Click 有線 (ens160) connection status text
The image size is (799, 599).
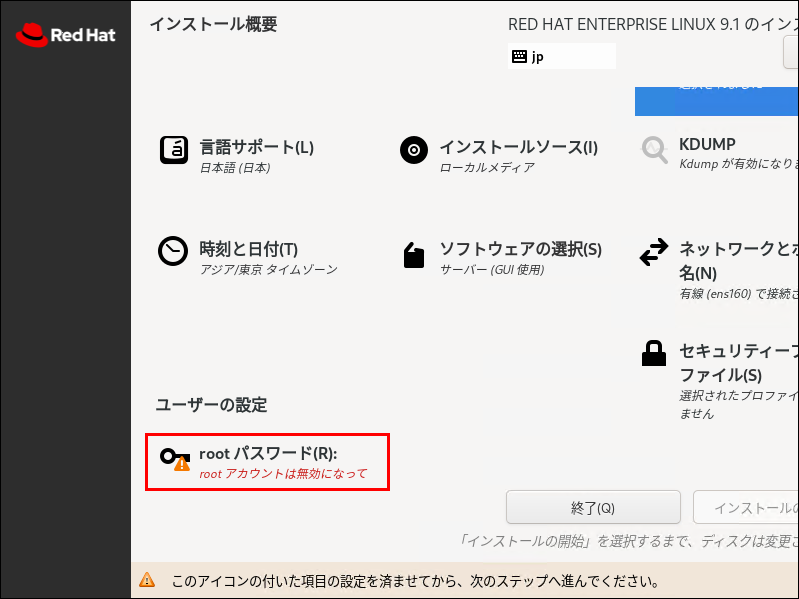[x=739, y=293]
